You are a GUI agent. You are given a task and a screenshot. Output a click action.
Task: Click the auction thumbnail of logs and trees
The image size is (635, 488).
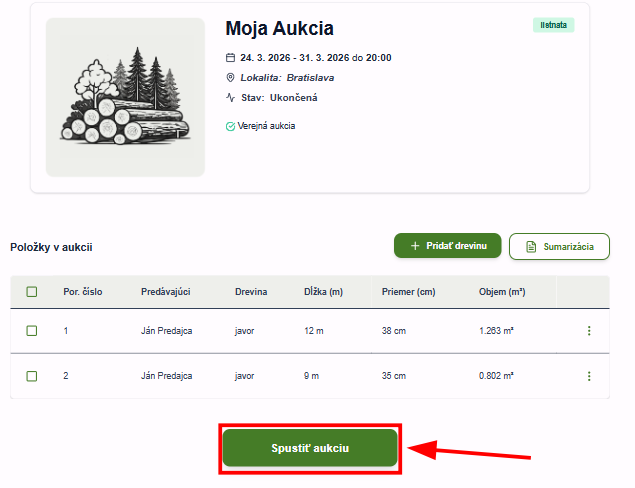pos(125,97)
